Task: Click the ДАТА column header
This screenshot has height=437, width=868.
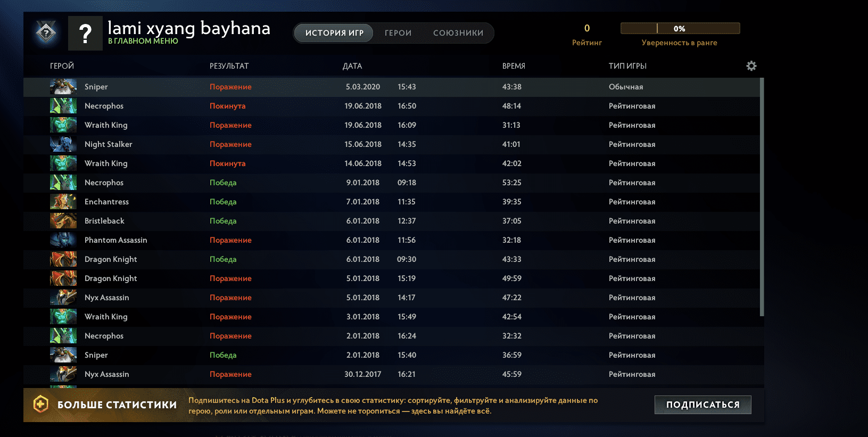Action: [352, 66]
